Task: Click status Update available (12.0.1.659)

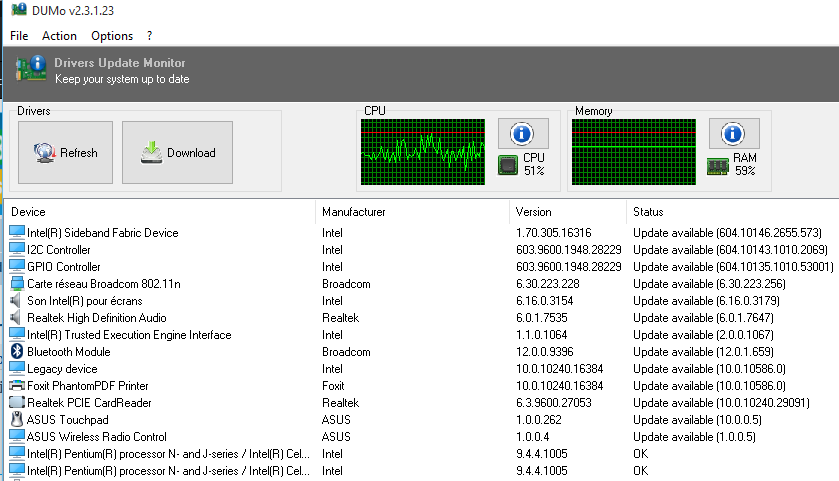Action: point(703,352)
